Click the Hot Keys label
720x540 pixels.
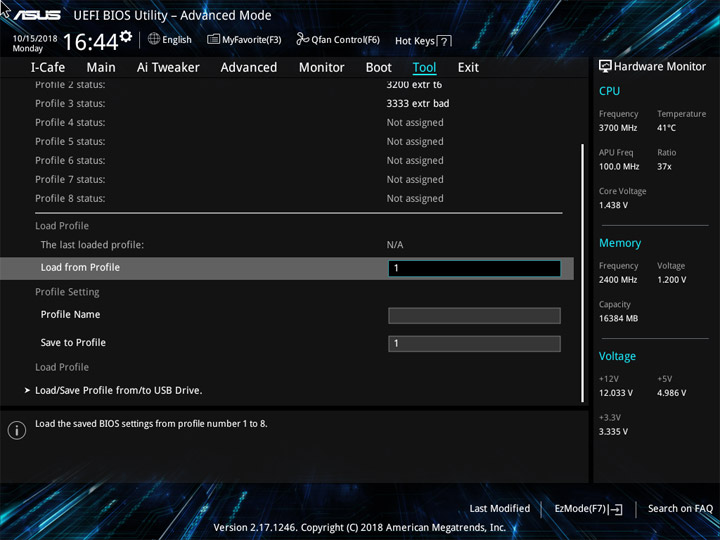click(415, 41)
